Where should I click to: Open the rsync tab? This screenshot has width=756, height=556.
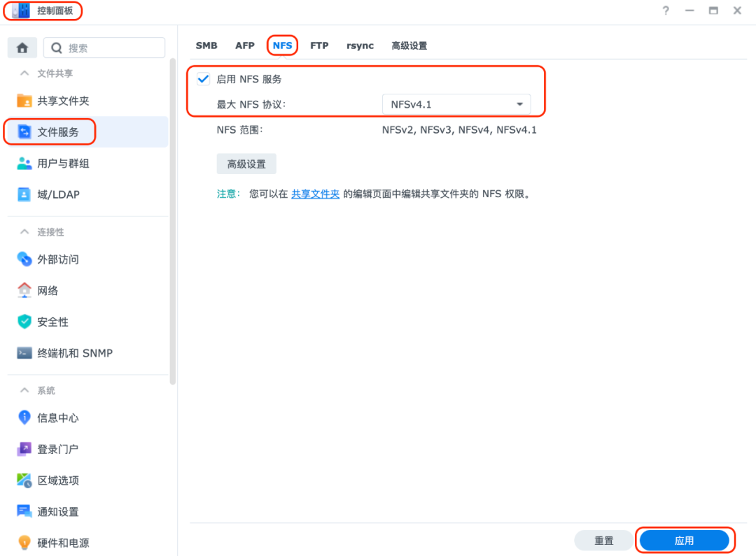tap(360, 45)
